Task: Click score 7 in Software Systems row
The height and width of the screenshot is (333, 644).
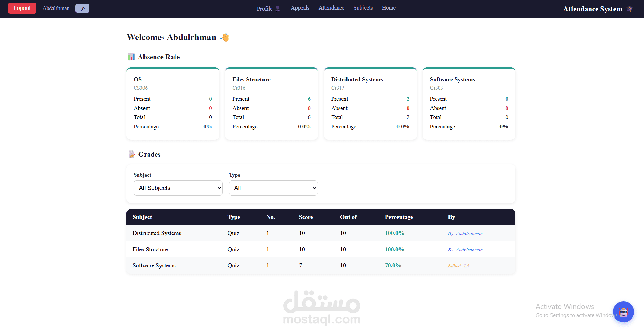Action: (300, 266)
